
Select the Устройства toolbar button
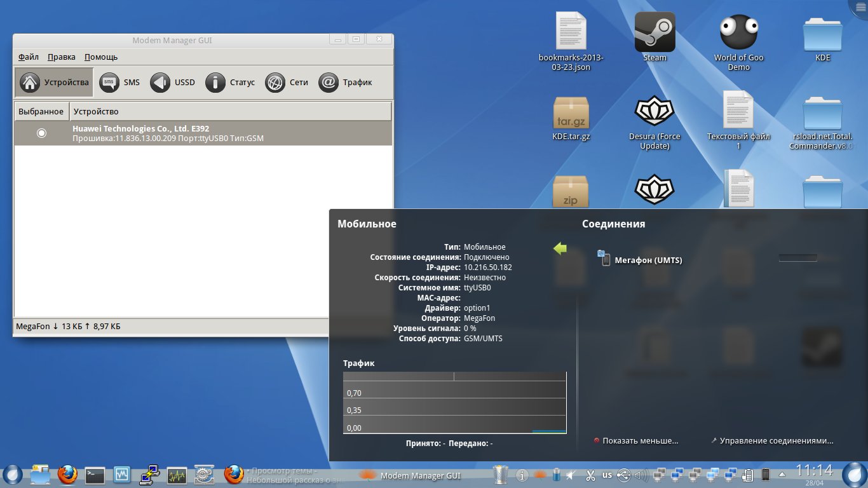[55, 83]
